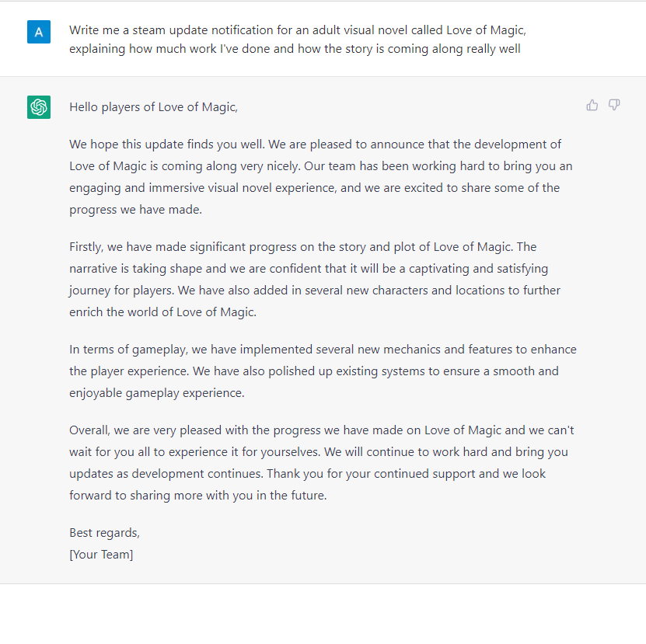Click the '[Your Team]' placeholder text

click(101, 555)
